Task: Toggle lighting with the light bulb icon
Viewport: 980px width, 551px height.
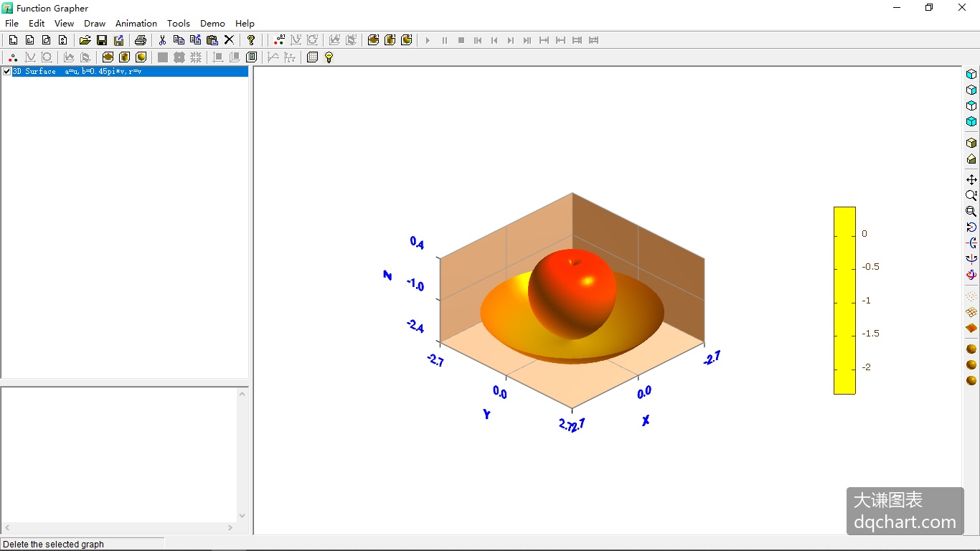Action: click(329, 57)
